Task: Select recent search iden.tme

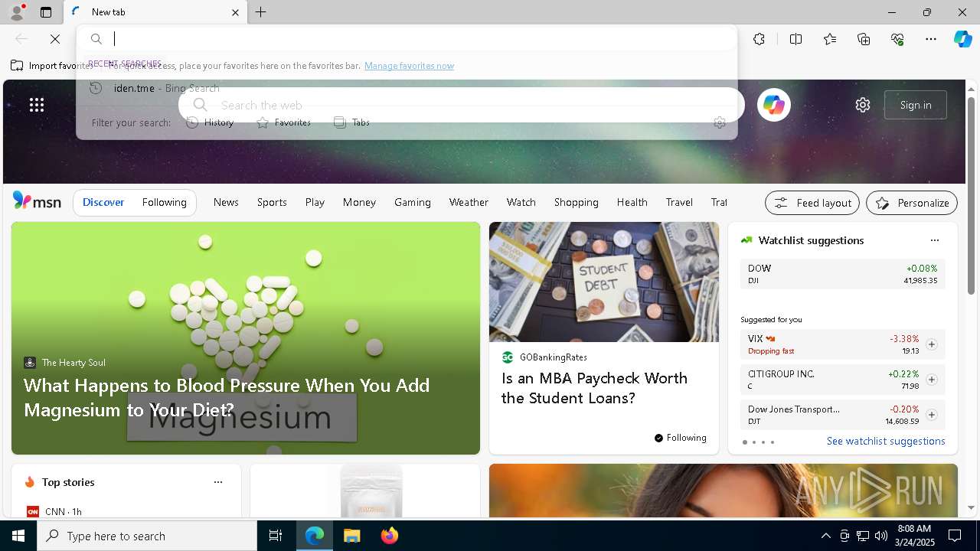Action: tap(407, 88)
